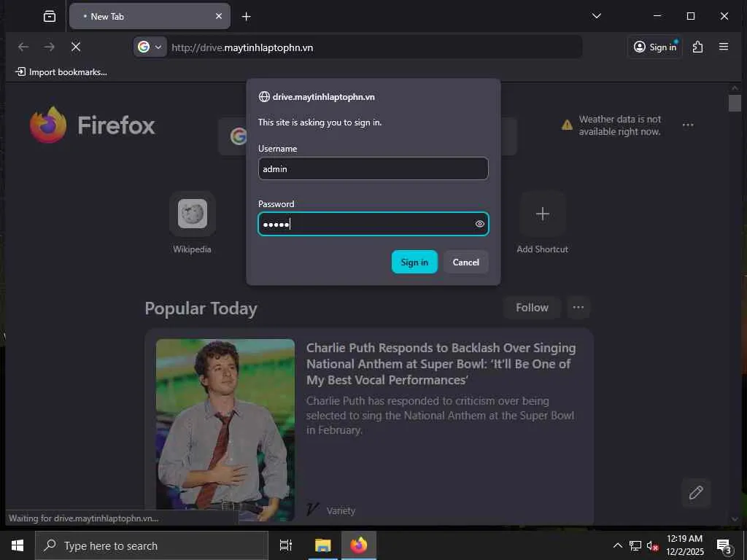The image size is (747, 560).
Task: Click the page vertical scrollbar thumb
Action: (x=735, y=104)
